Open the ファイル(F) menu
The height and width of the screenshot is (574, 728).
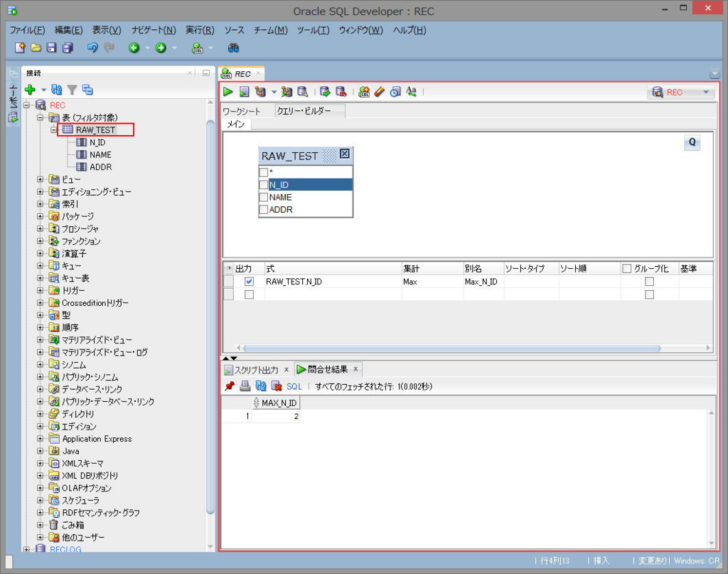[28, 30]
